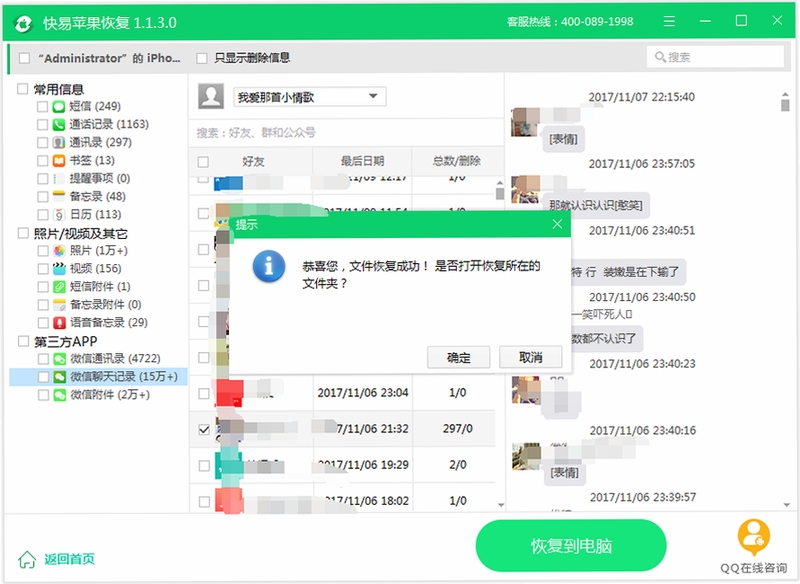Viewport: 800px width, 584px height.
Task: Open the 我爱那首小情歌 account dropdown
Action: tap(310, 97)
